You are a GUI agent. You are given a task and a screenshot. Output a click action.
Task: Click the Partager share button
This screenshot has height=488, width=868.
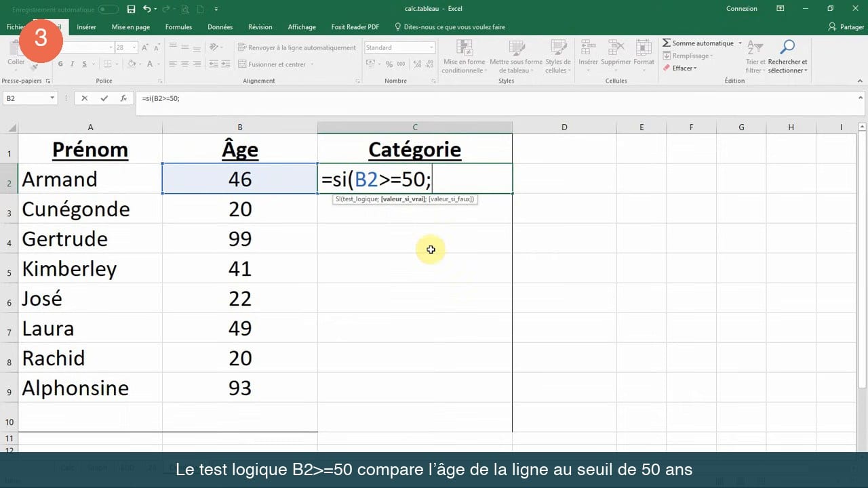(x=846, y=27)
